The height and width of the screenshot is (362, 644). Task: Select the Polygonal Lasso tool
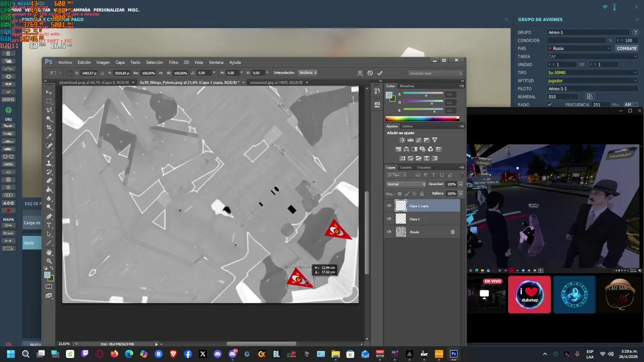tap(49, 110)
